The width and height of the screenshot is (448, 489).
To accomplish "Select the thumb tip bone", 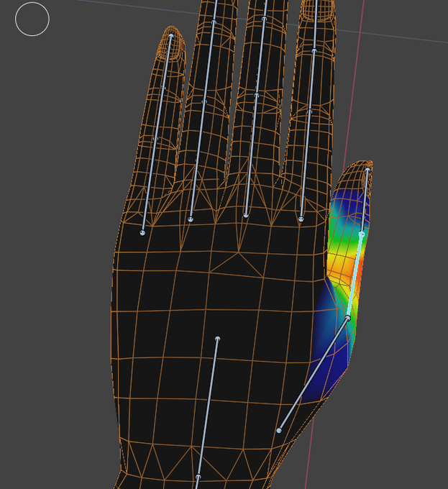I will (x=365, y=201).
